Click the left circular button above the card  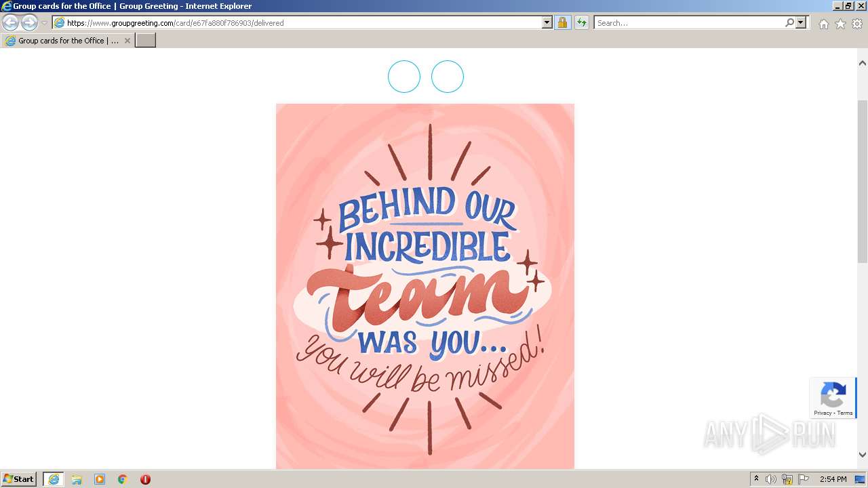tap(404, 77)
